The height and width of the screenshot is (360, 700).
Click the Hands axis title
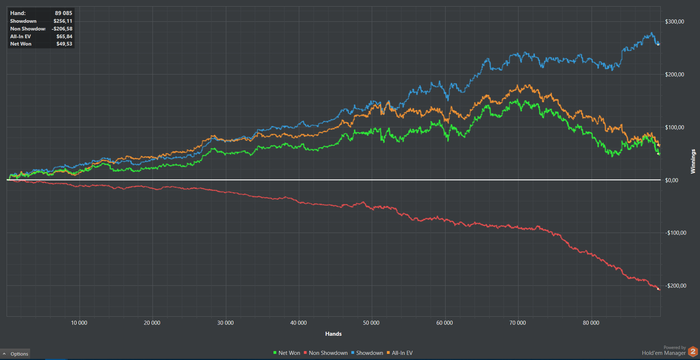tap(333, 333)
